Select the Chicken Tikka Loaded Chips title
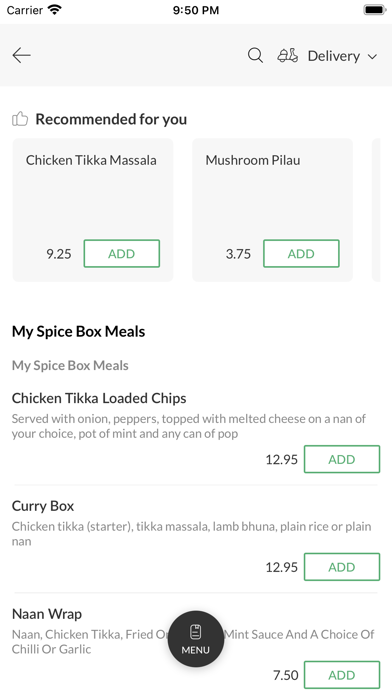Viewport: 392px width, 696px height. click(99, 398)
